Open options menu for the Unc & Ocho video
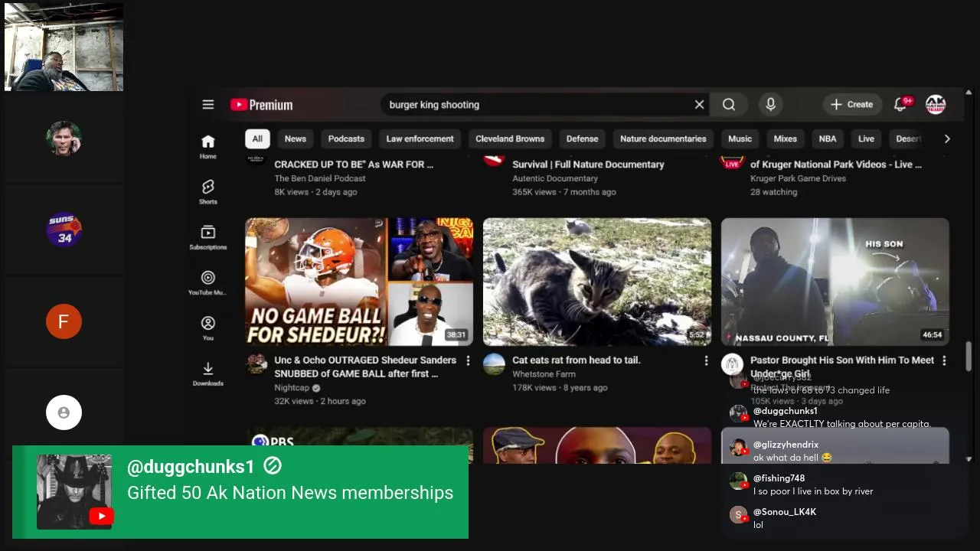Viewport: 980px width, 551px height. coord(468,360)
